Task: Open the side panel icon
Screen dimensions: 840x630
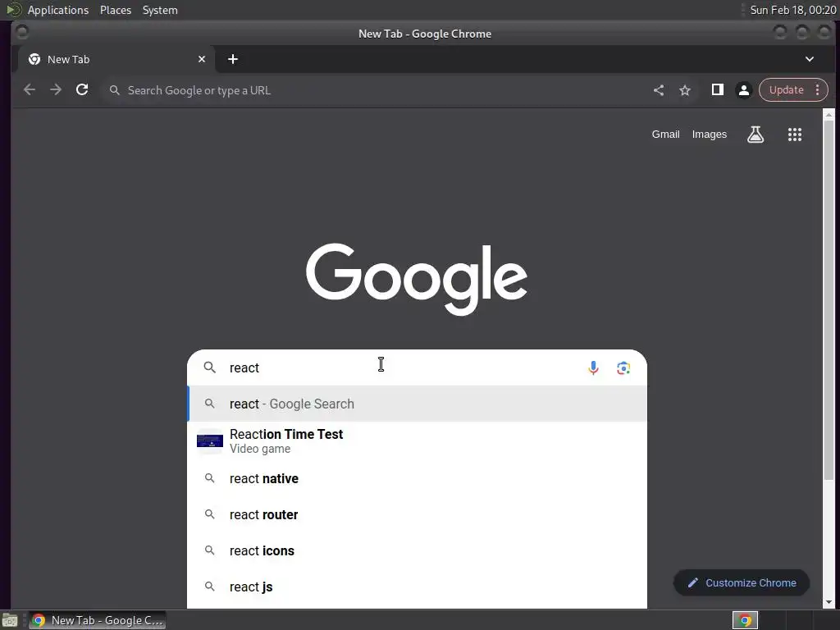Action: pyautogui.click(x=717, y=90)
